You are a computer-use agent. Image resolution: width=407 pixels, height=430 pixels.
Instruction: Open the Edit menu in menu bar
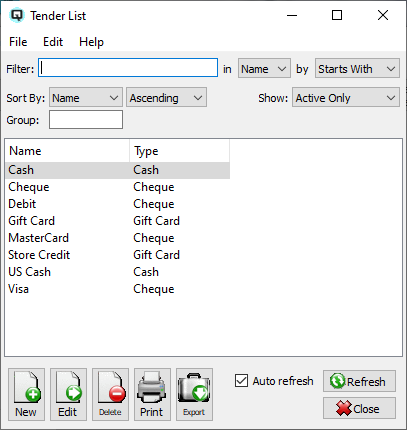53,42
